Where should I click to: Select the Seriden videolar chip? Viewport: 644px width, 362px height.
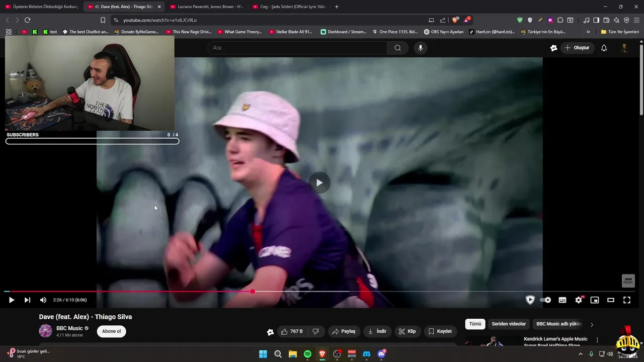tap(509, 324)
